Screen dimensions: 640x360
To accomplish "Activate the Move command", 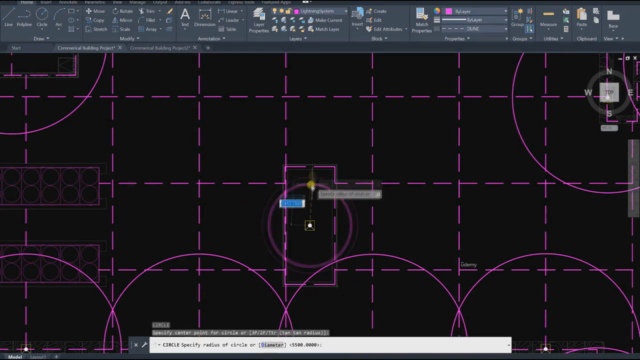I will point(95,11).
